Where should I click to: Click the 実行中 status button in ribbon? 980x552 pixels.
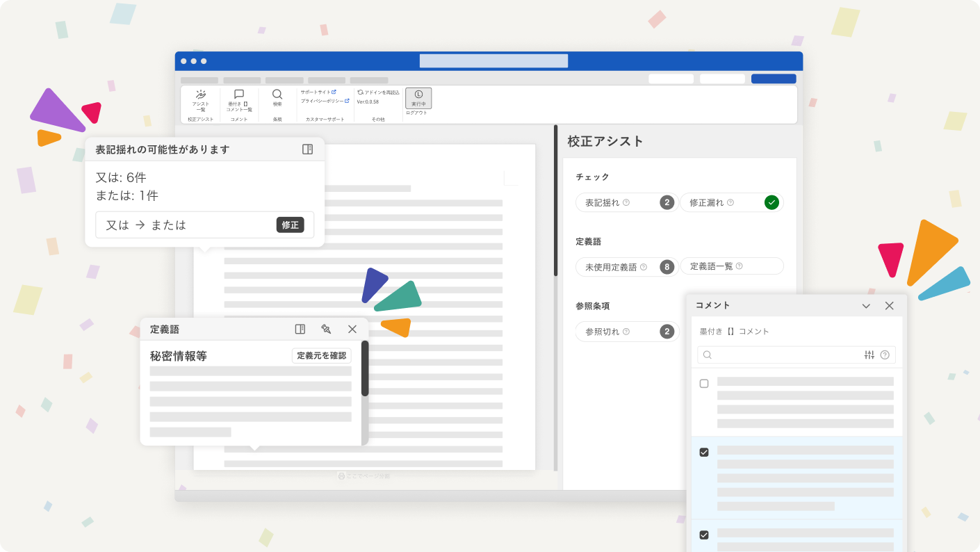pos(418,97)
